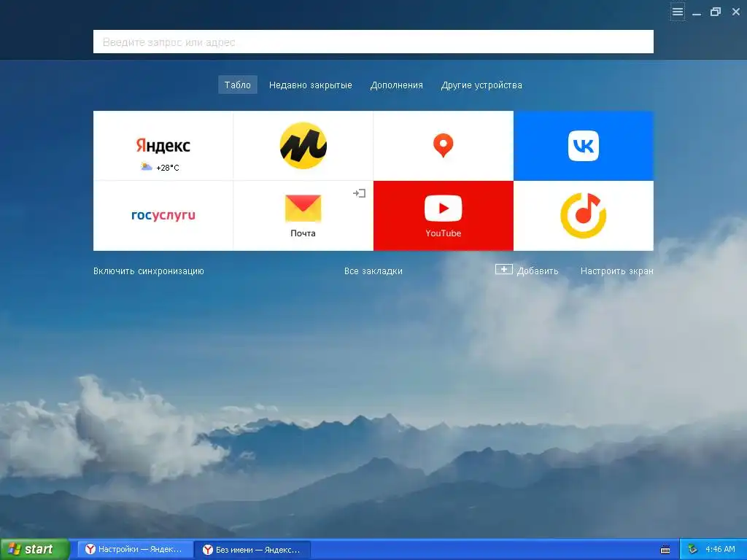The height and width of the screenshot is (560, 747).
Task: Click the system tray network icon
Action: click(x=692, y=550)
